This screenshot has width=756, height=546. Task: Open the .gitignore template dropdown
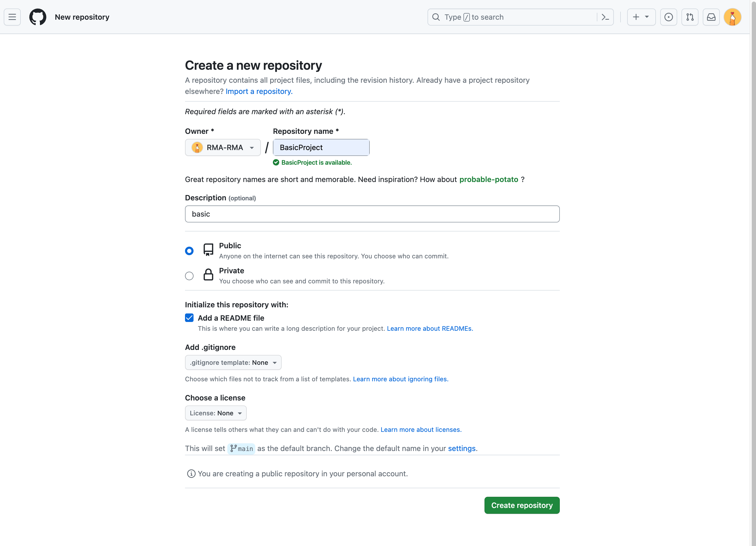[x=233, y=362]
